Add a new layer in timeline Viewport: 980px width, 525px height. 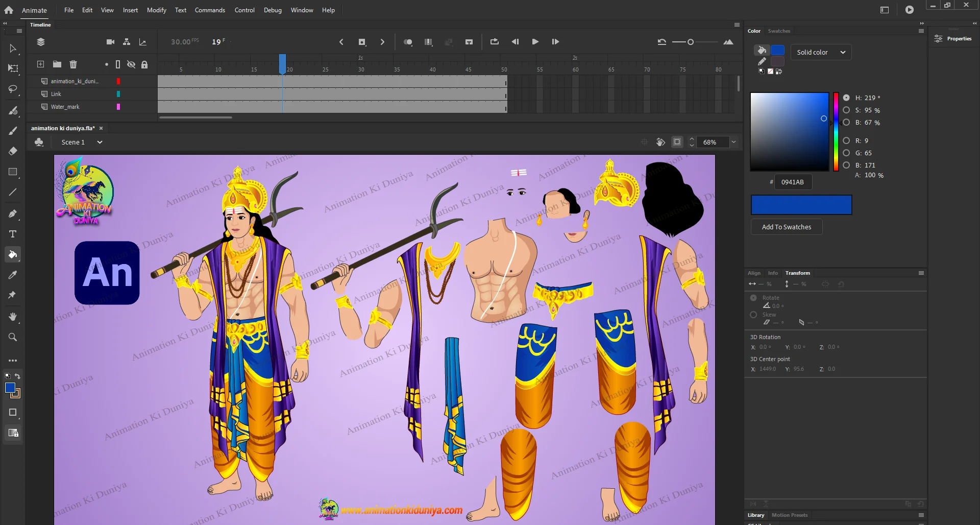tap(40, 64)
